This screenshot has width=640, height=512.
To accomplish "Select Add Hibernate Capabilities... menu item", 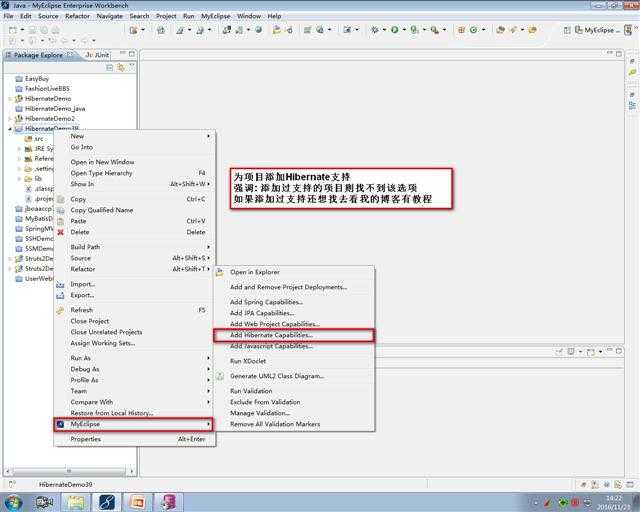I will (294, 335).
